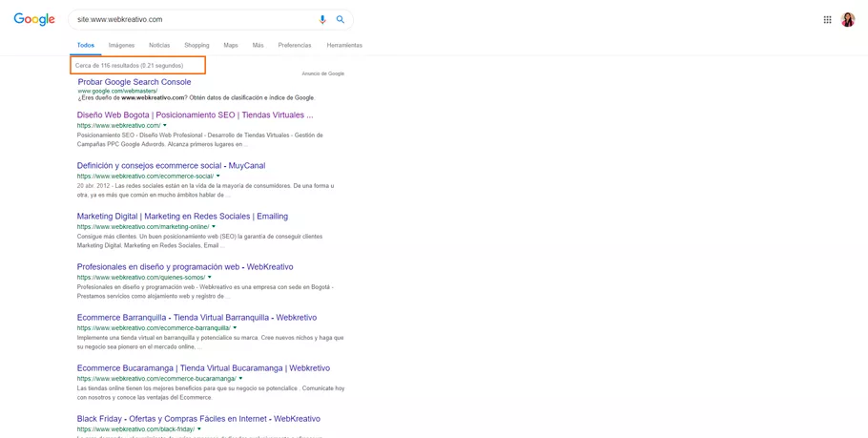Click the https://www.webkreativo.com/marketing-online/ URL text

click(x=143, y=227)
